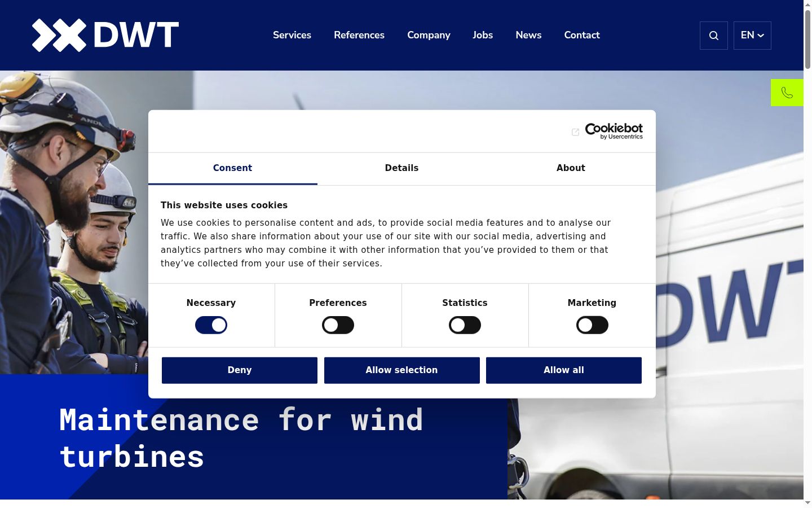Viewport: 812px width, 508px height.
Task: Click the scrollbar down arrow
Action: coord(807,503)
